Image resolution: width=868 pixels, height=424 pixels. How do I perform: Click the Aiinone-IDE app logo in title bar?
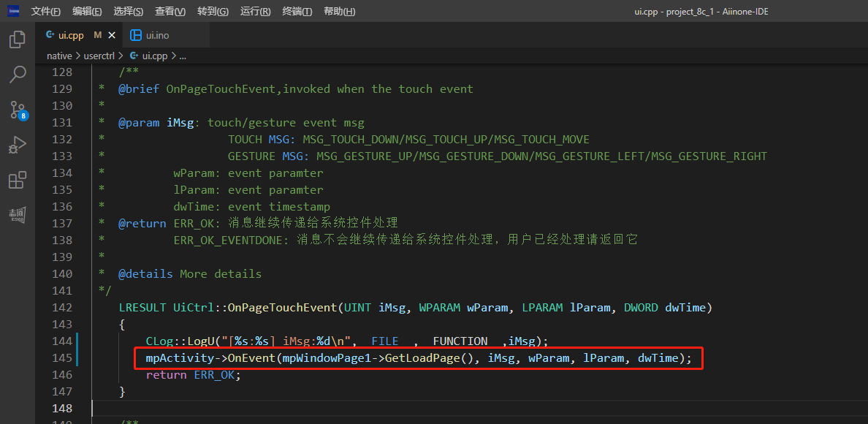coord(13,11)
